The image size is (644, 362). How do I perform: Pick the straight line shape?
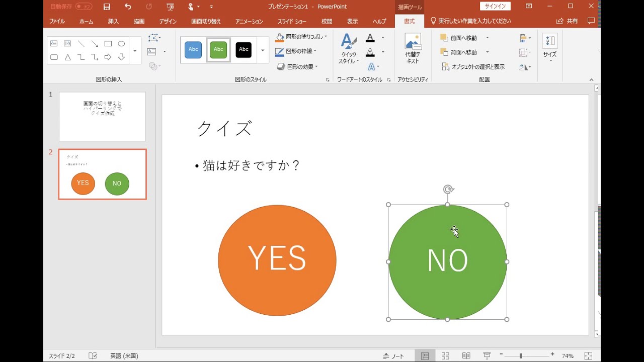click(x=81, y=44)
